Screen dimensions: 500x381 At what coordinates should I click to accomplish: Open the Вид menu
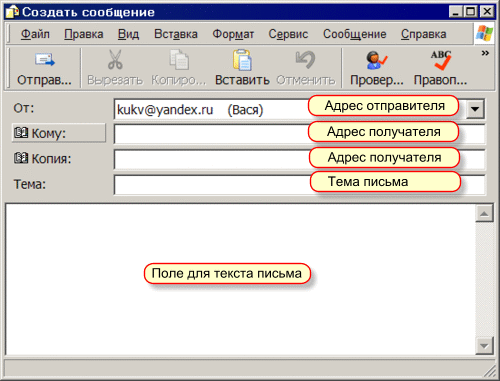128,34
